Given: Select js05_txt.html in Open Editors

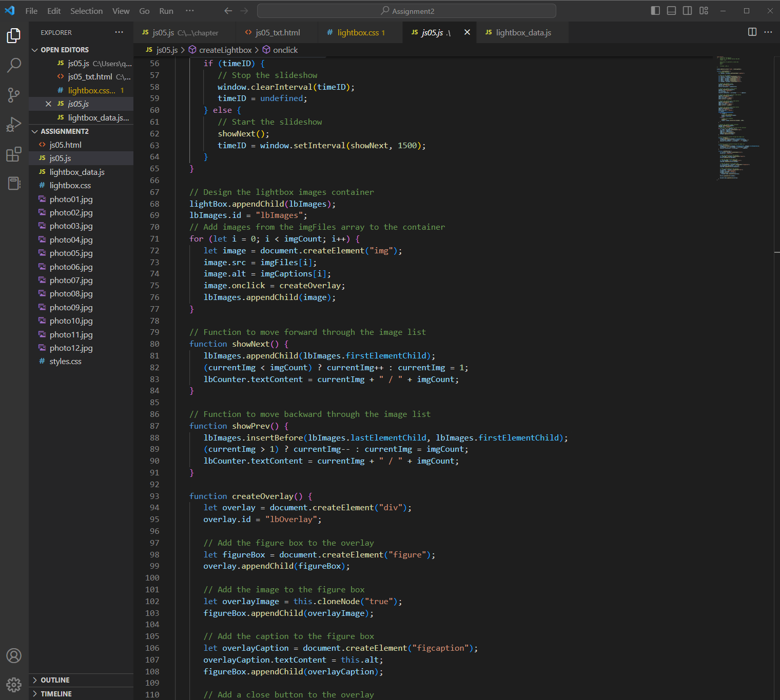Looking at the screenshot, I should [x=81, y=76].
